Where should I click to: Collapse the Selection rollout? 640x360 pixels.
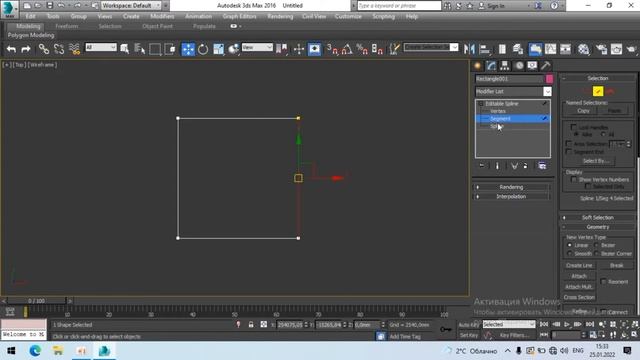[598, 78]
